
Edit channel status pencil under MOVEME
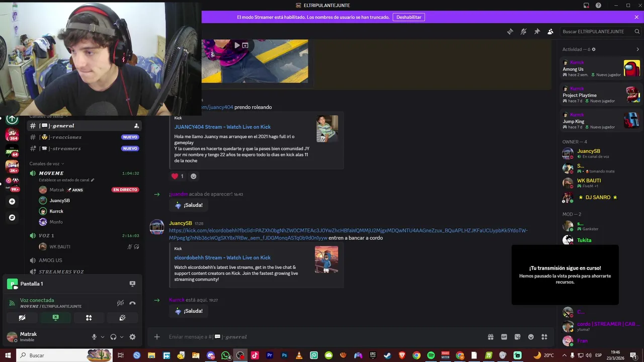point(93,180)
